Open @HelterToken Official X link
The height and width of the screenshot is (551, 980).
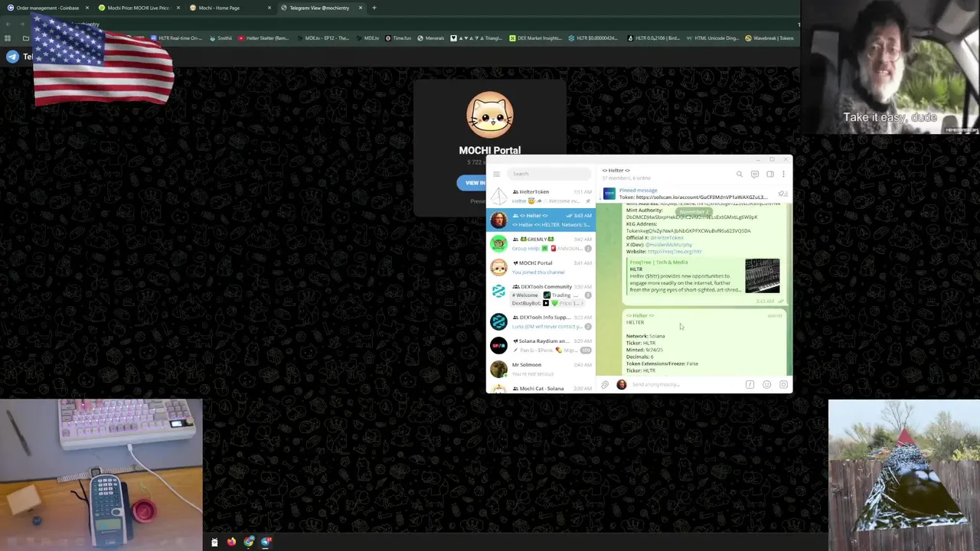pos(666,238)
